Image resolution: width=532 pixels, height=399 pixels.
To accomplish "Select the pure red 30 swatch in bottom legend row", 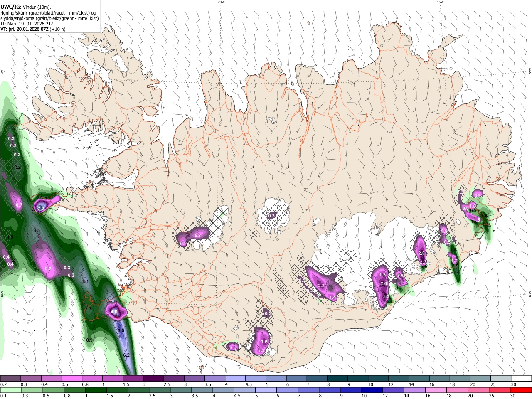I will tap(521, 390).
